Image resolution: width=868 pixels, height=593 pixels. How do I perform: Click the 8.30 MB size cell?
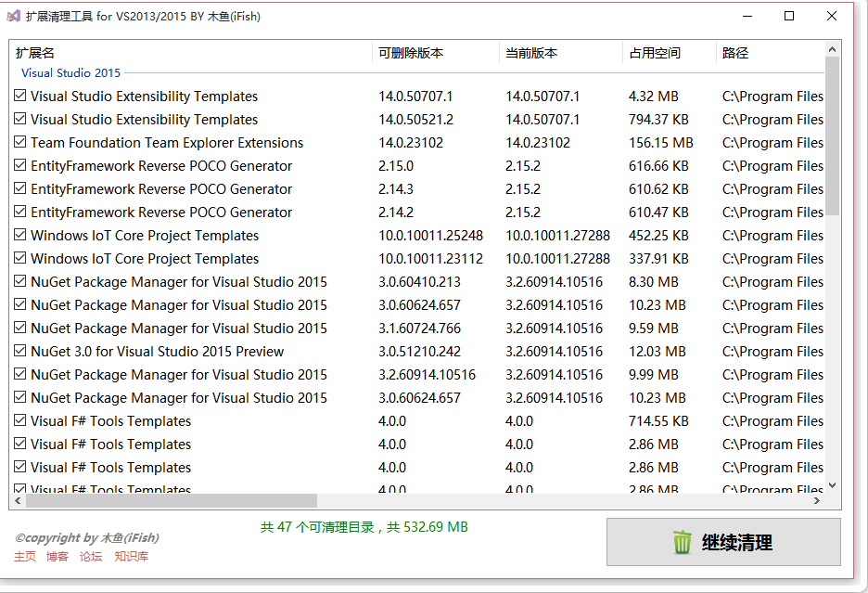654,282
